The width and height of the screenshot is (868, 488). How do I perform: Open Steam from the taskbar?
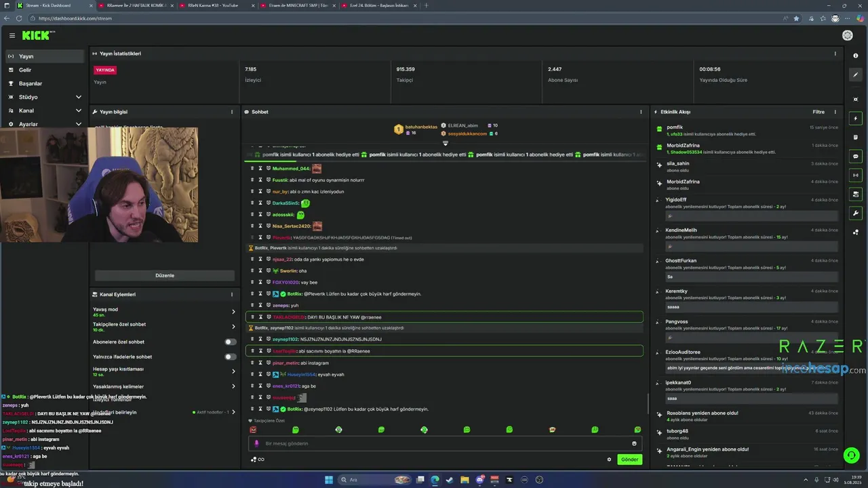(x=449, y=480)
